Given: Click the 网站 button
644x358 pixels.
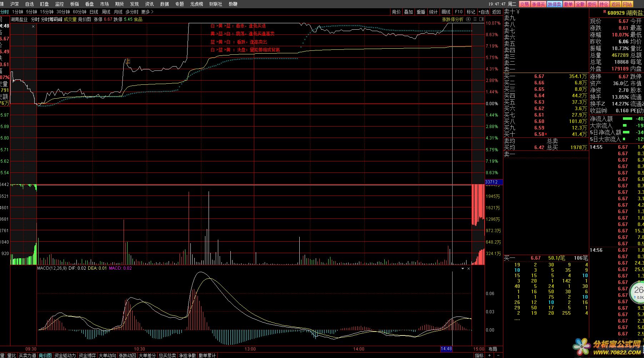Looking at the screenshot, I should click(627, 4).
